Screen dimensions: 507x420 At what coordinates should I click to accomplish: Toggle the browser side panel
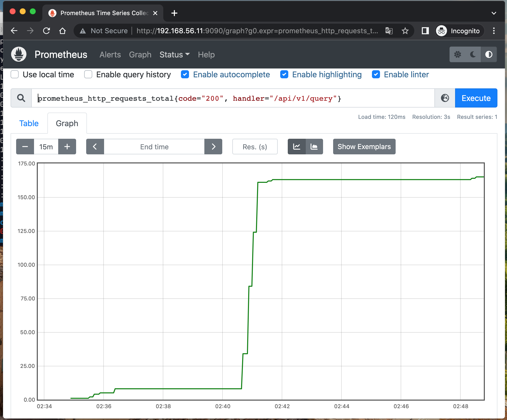click(x=425, y=31)
